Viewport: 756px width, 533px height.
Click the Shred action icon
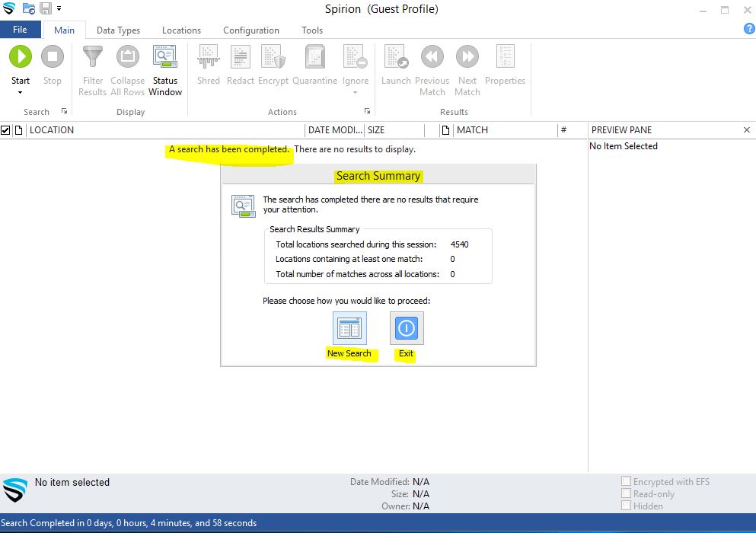click(208, 56)
